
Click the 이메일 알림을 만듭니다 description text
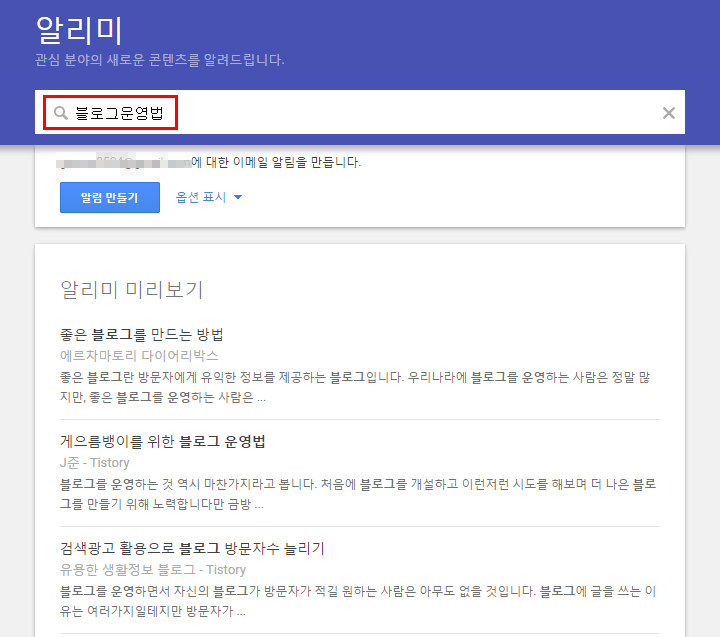(x=277, y=161)
